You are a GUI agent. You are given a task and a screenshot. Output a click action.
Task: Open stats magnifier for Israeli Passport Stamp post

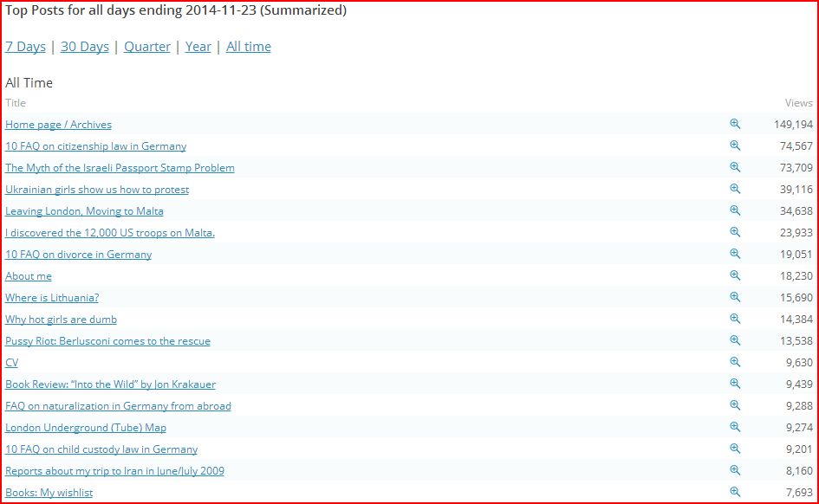pos(735,168)
